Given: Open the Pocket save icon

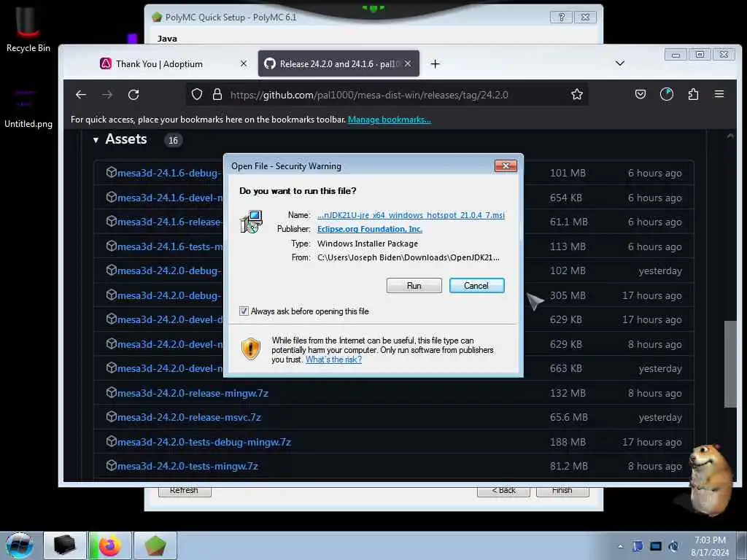Looking at the screenshot, I should pyautogui.click(x=640, y=95).
